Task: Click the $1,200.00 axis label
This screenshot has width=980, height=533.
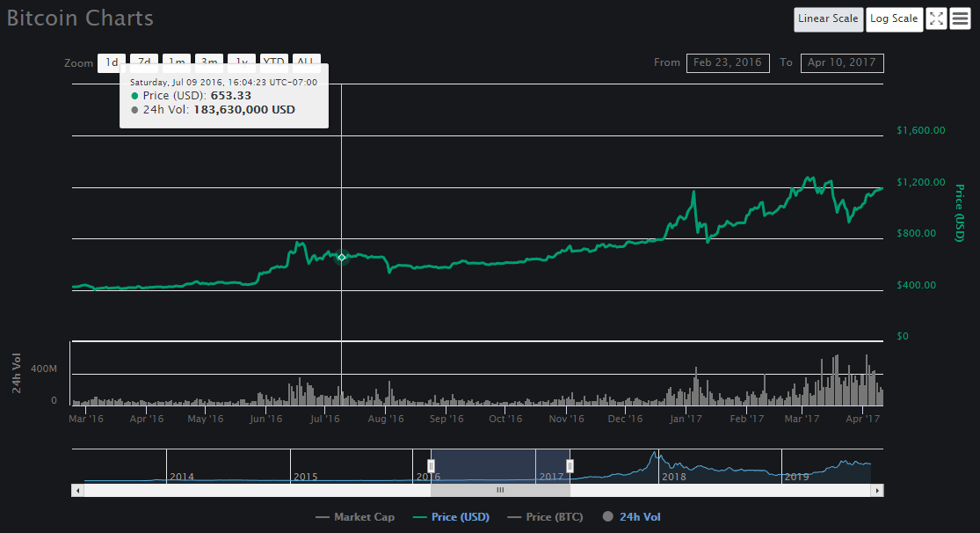Action: click(x=920, y=182)
